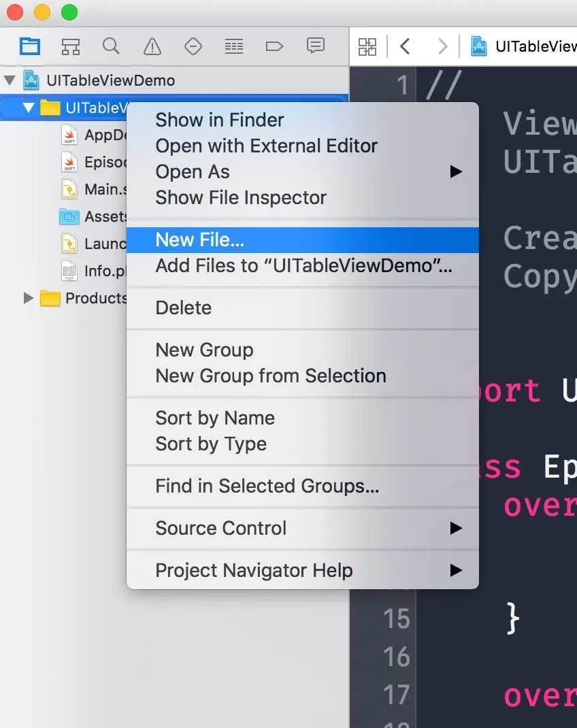Show the Debug navigator lines icon
Viewport: 577px width, 728px height.
click(x=234, y=46)
